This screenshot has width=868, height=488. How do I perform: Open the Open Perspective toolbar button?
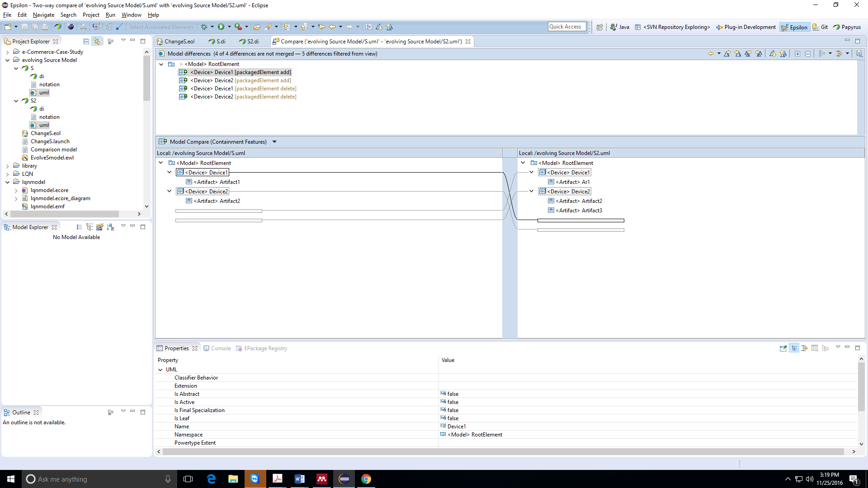[x=599, y=27]
